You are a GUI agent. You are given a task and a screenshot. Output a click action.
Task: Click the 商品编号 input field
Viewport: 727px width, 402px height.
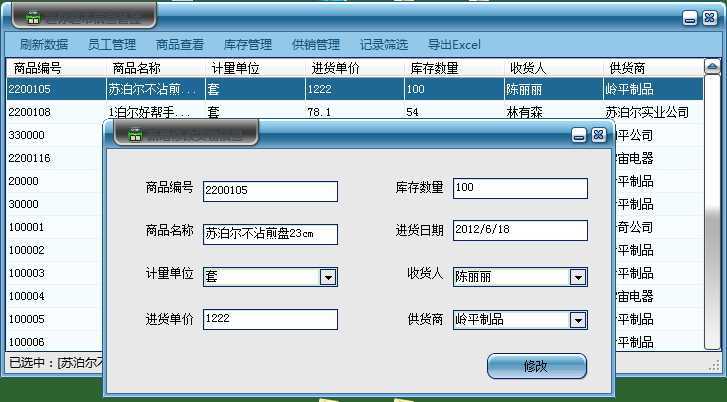(x=270, y=191)
